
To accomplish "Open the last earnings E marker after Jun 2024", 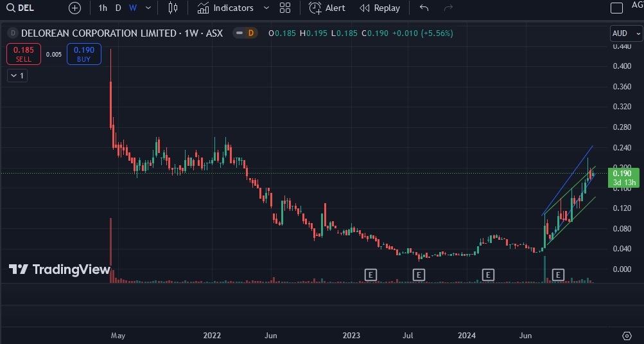I will coord(558,275).
